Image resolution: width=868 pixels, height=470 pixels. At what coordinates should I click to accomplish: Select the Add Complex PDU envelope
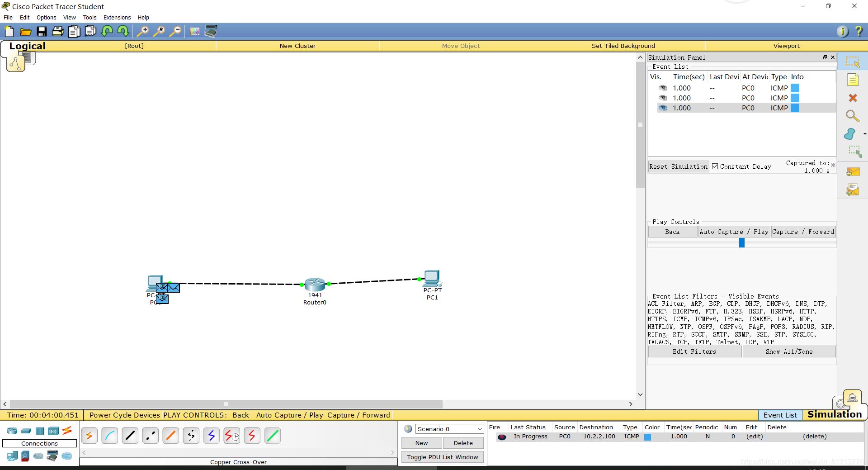click(x=853, y=190)
